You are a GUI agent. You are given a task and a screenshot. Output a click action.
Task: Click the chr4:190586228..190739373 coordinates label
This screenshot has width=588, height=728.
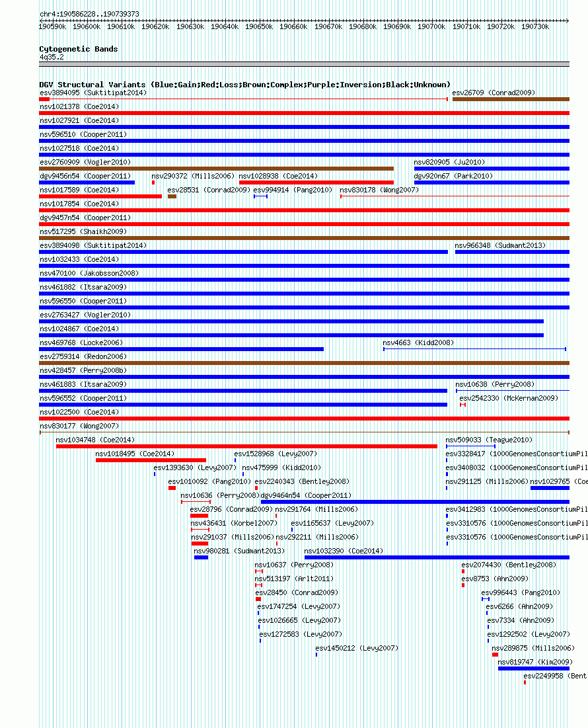point(89,14)
